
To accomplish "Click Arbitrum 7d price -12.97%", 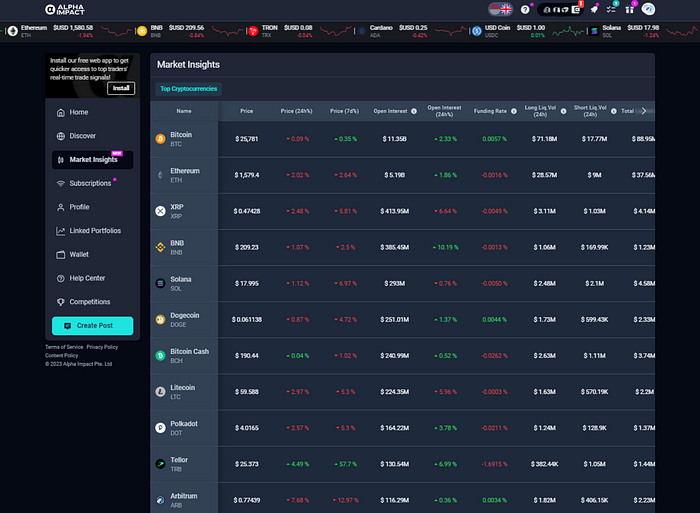I will (x=346, y=500).
